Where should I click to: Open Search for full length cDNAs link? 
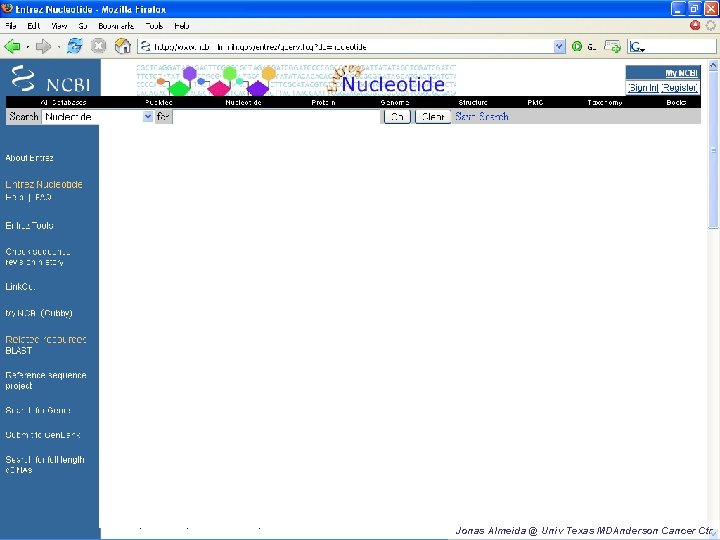[45, 465]
